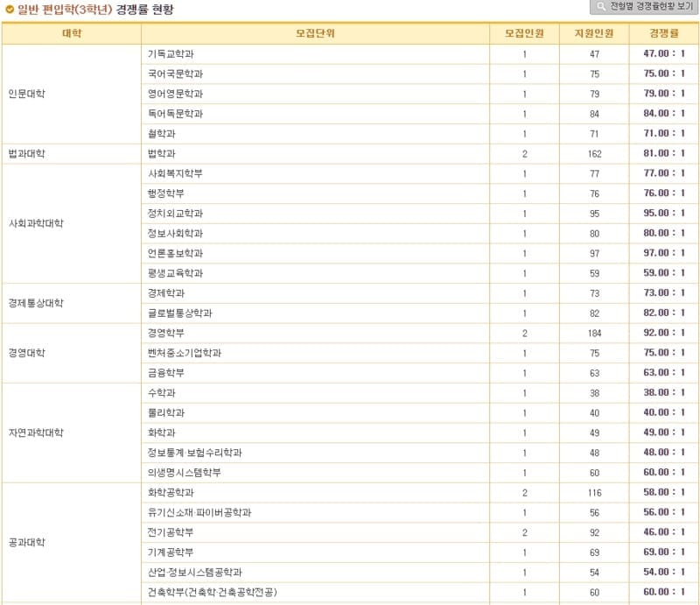This screenshot has height=605, width=700.
Task: Select the 화학공학과 row
Action: click(420, 493)
